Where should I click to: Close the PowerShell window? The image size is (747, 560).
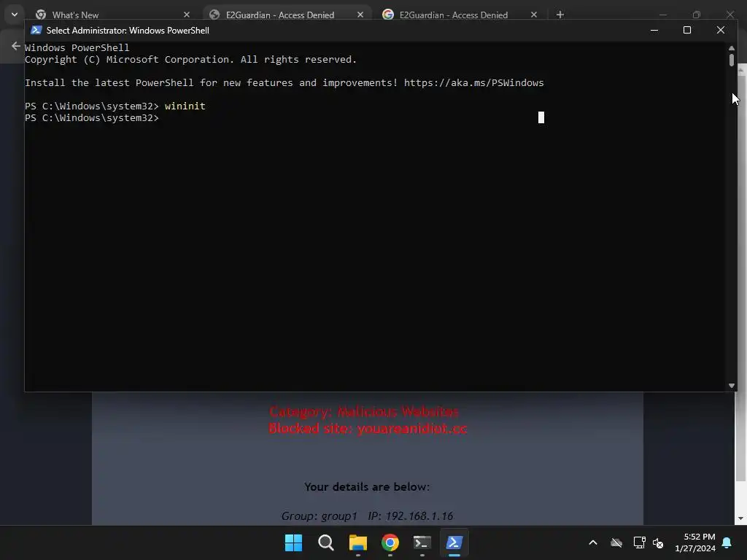(720, 30)
